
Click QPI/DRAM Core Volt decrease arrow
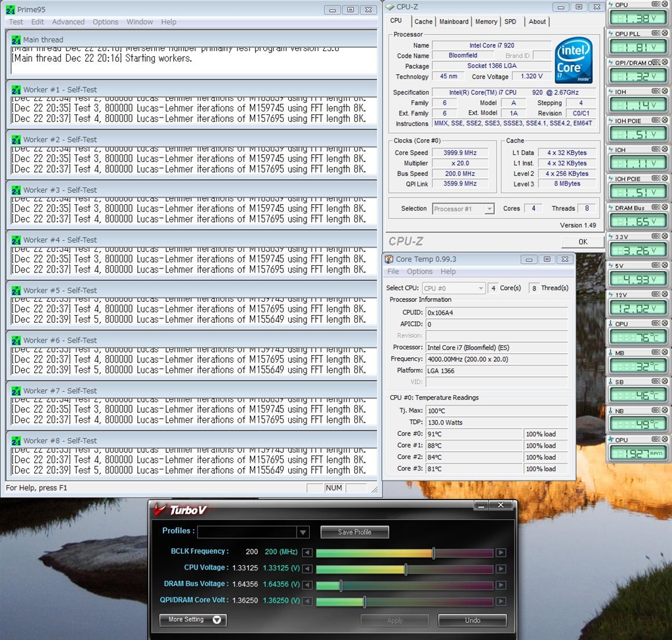coord(306,601)
